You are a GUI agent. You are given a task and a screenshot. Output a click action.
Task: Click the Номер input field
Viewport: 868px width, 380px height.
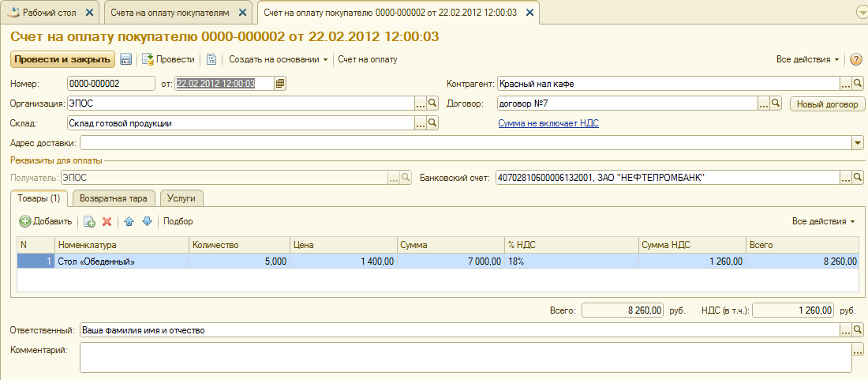[110, 84]
